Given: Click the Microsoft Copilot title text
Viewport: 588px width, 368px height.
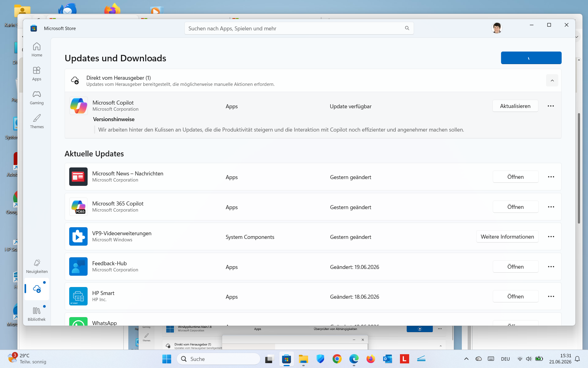Looking at the screenshot, I should tap(113, 103).
